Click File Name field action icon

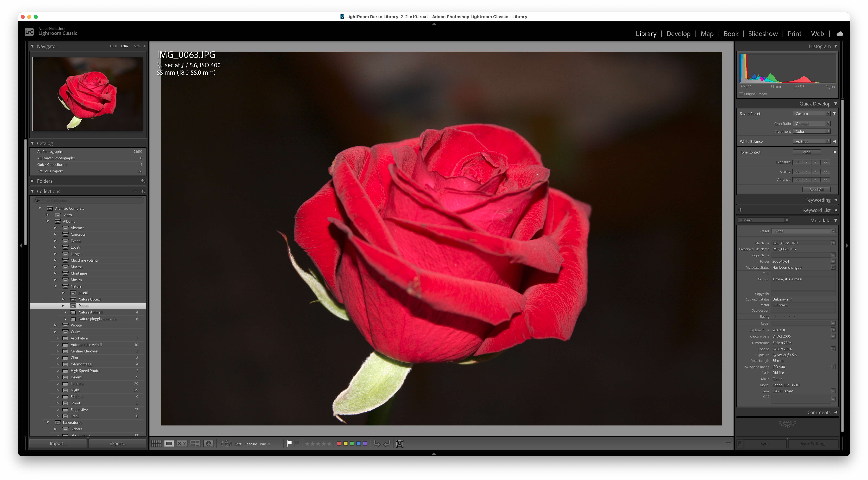[833, 243]
